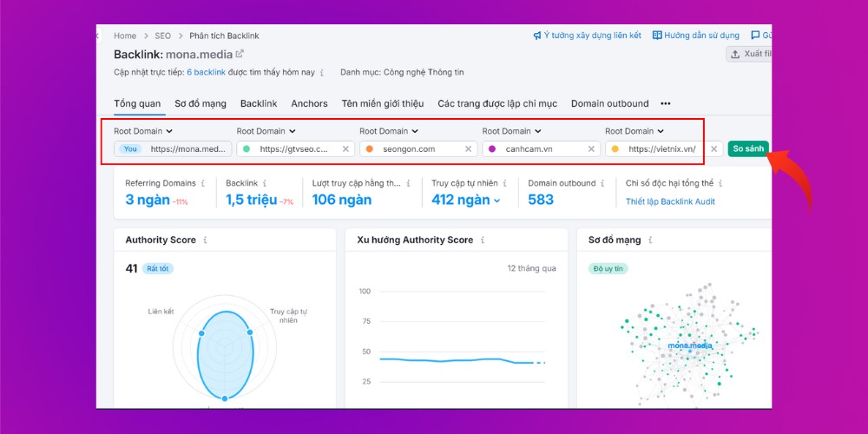The height and width of the screenshot is (434, 868).
Task: Click info icon beside Sơ đồ mạng heading
Action: click(650, 240)
